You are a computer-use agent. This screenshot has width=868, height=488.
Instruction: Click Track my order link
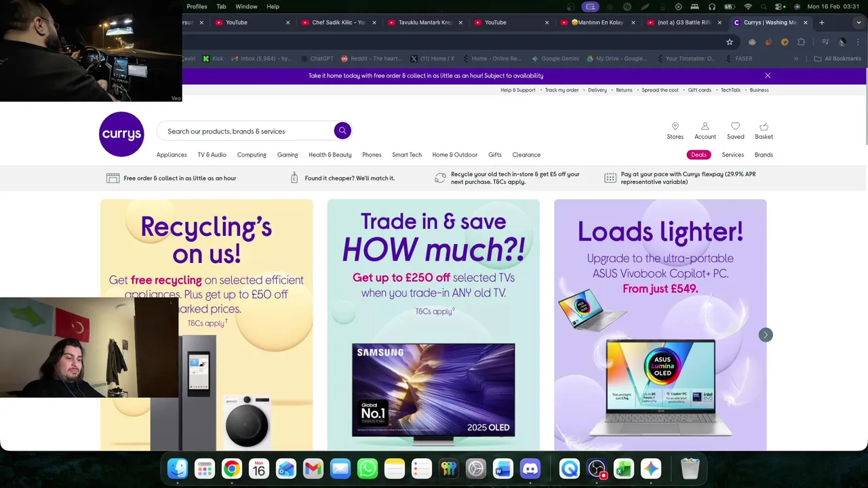tap(562, 90)
